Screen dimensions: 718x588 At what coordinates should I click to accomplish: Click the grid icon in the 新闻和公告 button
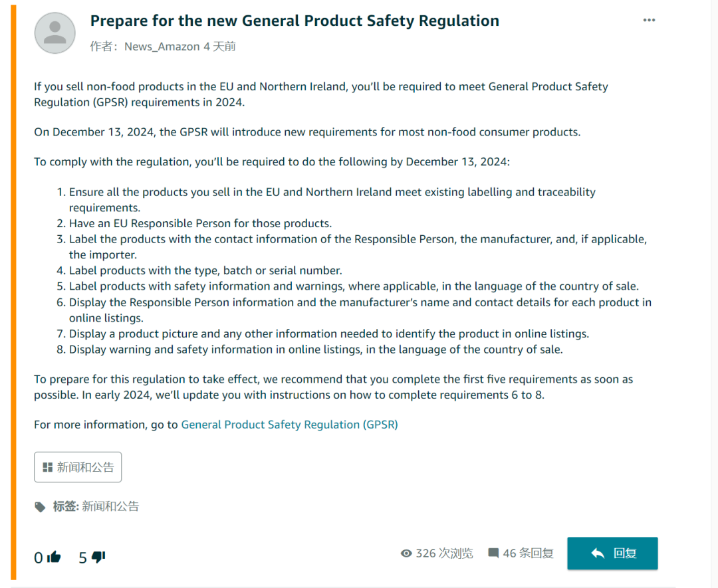point(47,467)
